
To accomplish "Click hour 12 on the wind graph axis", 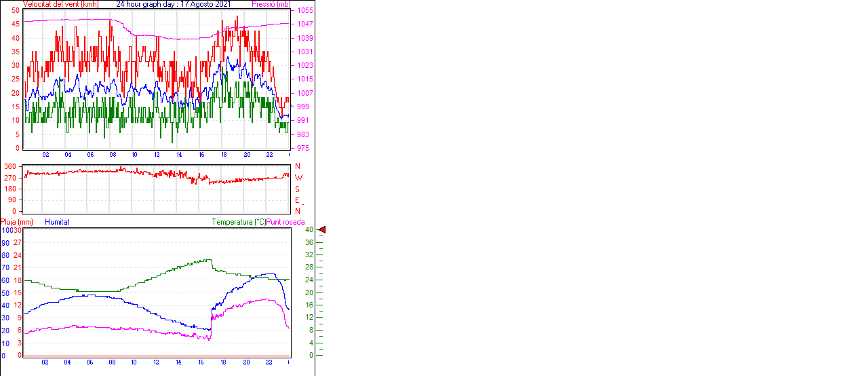I will (x=157, y=155).
